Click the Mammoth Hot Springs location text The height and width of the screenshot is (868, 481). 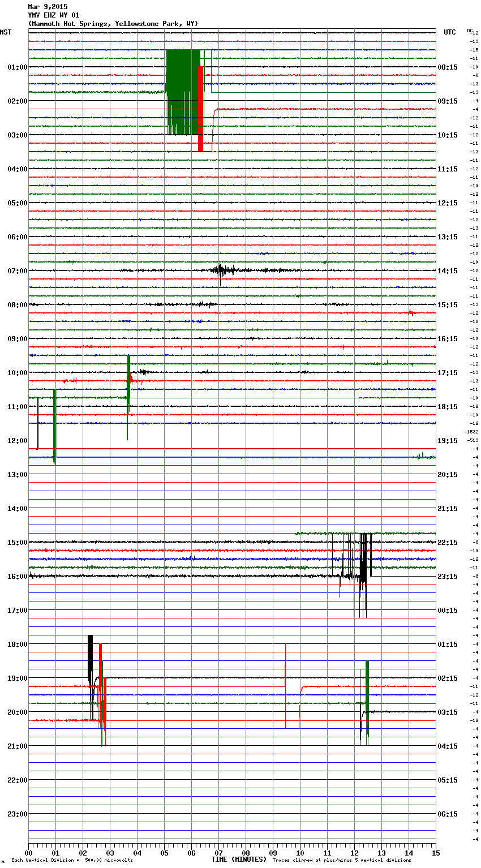tap(113, 24)
